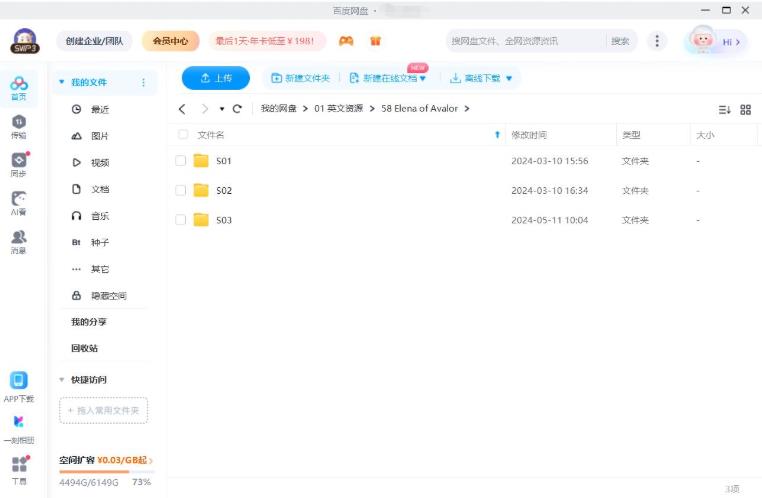The image size is (762, 498).
Task: Switch to grid view icon
Action: pos(745,110)
